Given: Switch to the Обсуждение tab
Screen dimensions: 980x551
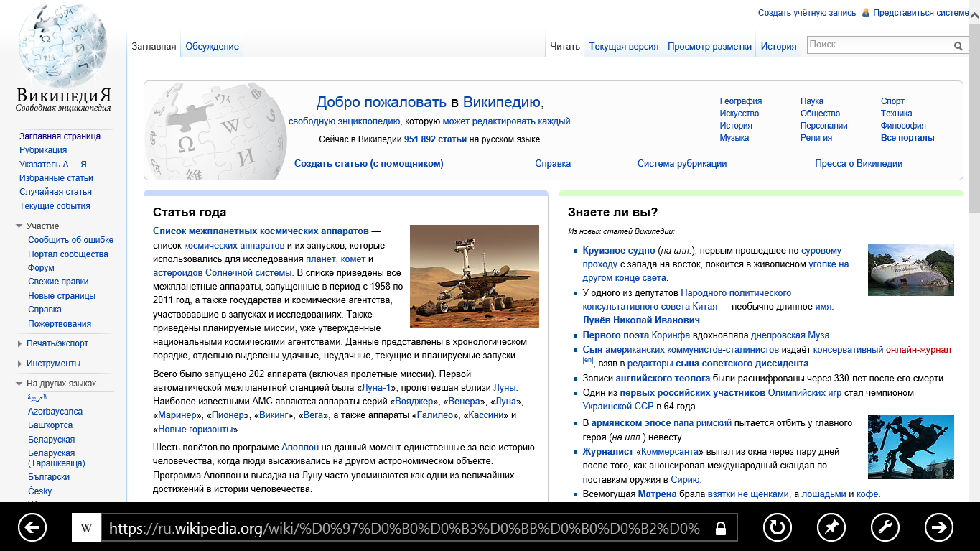Looking at the screenshot, I should 212,46.
